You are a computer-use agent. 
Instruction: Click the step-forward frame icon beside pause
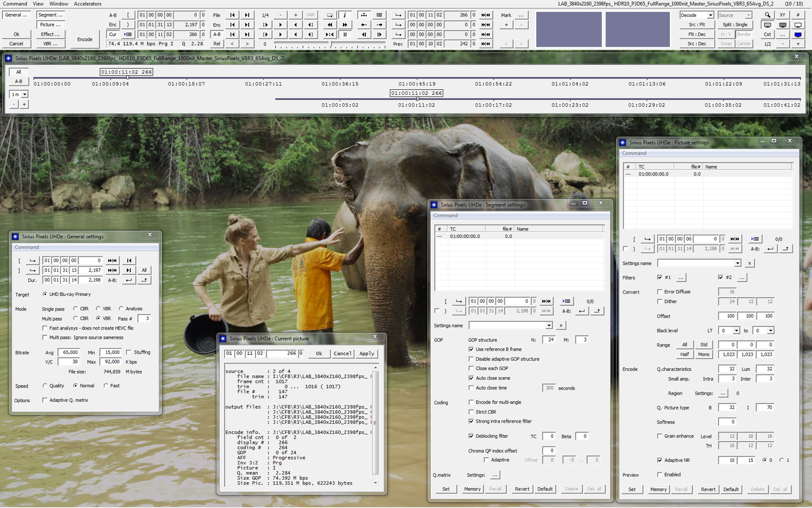tap(379, 34)
